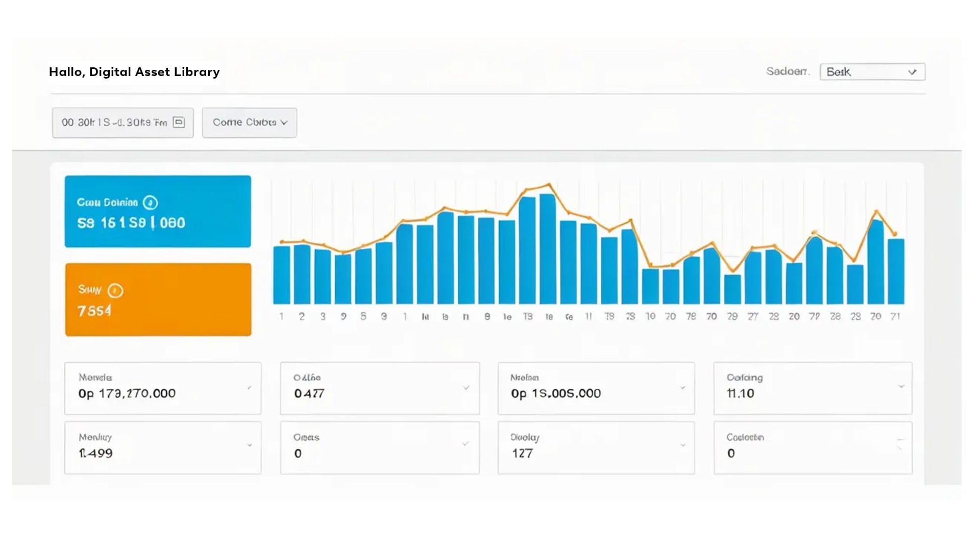Image resolution: width=980 pixels, height=551 pixels.
Task: Click the "11.10" value
Action: pyautogui.click(x=741, y=393)
